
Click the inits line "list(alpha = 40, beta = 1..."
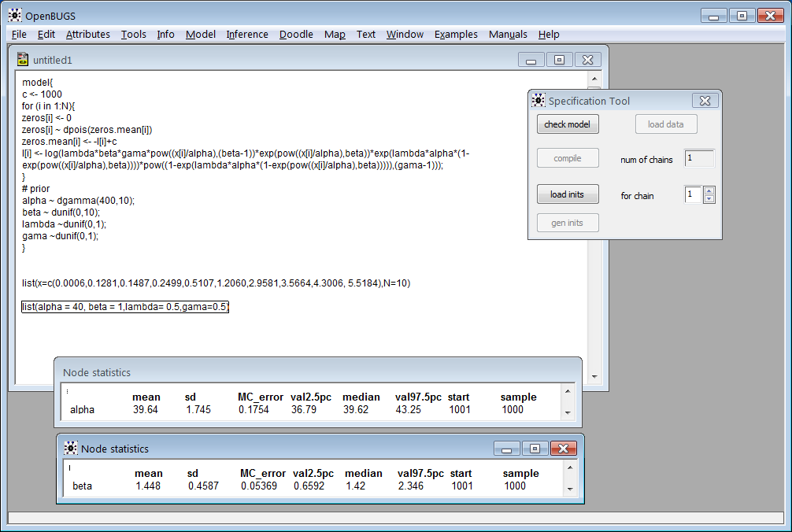click(x=125, y=307)
